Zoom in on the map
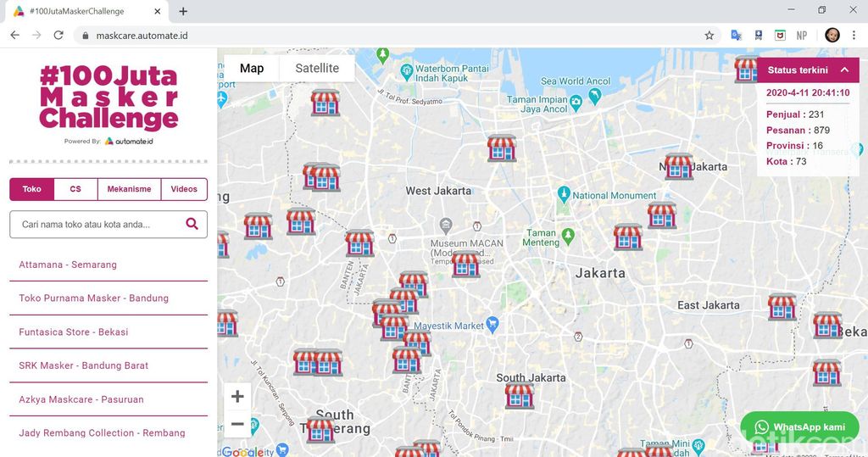The width and height of the screenshot is (868, 457). coord(237,396)
